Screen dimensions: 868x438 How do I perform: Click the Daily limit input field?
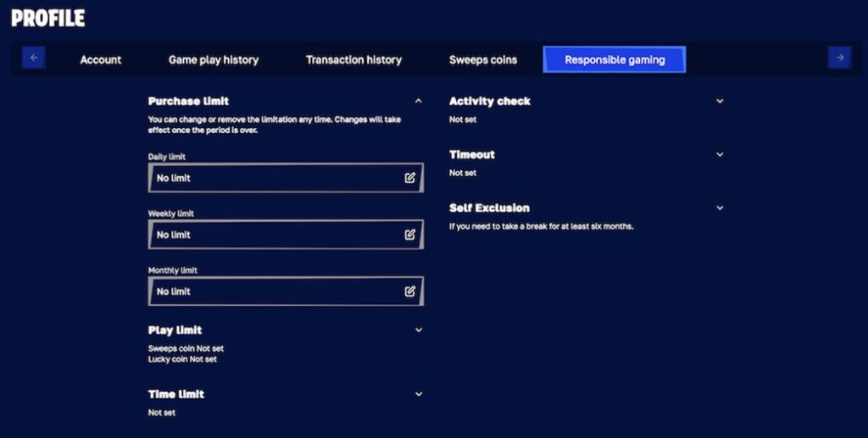click(271, 178)
